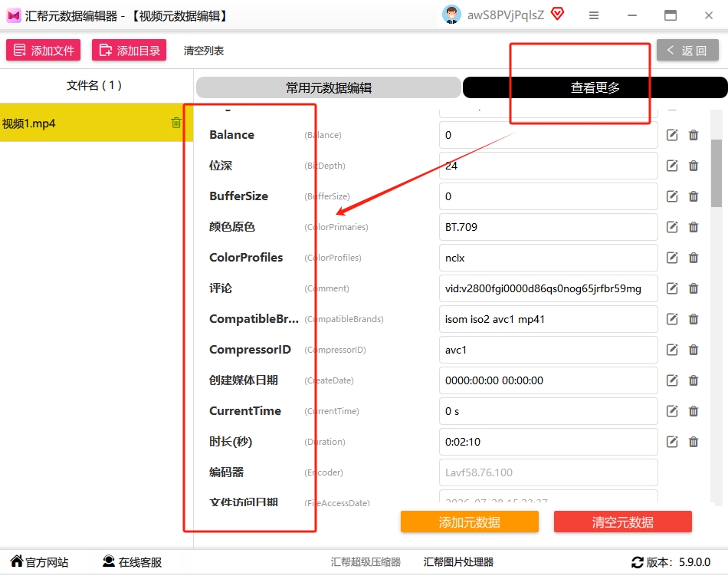Image resolution: width=728 pixels, height=576 pixels.
Task: Delete the Duration metadata row
Action: [694, 442]
